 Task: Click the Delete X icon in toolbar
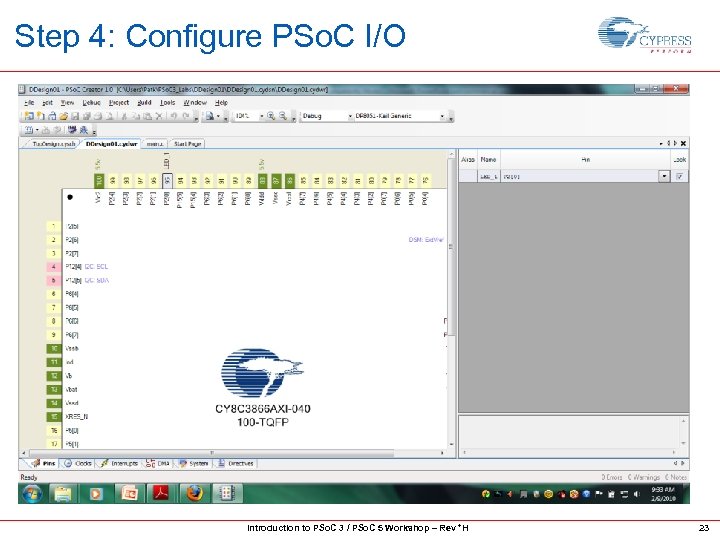[x=159, y=116]
